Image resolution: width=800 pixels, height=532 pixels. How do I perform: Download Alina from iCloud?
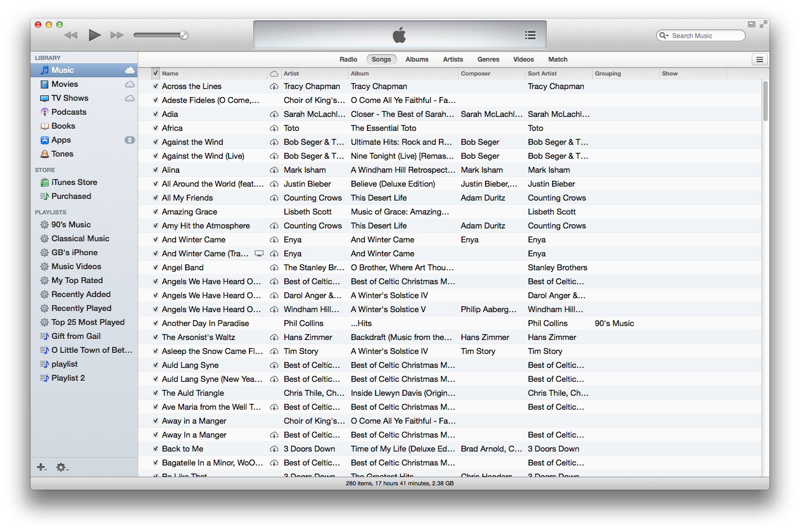click(274, 170)
